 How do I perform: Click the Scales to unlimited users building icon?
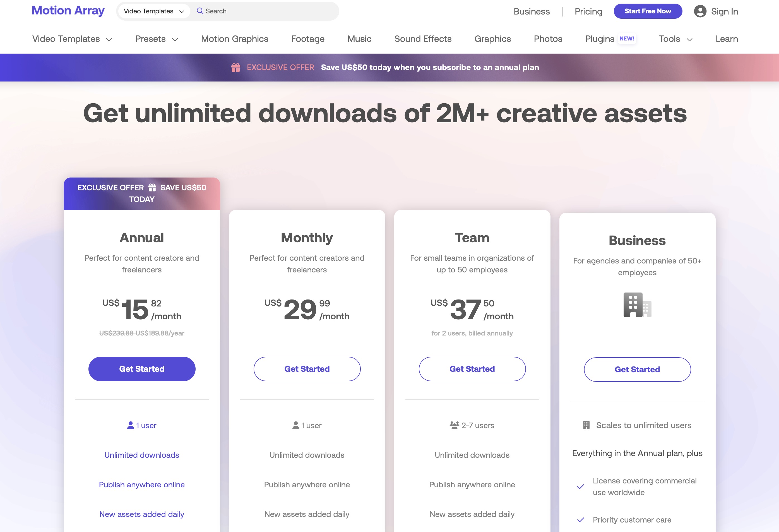pyautogui.click(x=586, y=425)
